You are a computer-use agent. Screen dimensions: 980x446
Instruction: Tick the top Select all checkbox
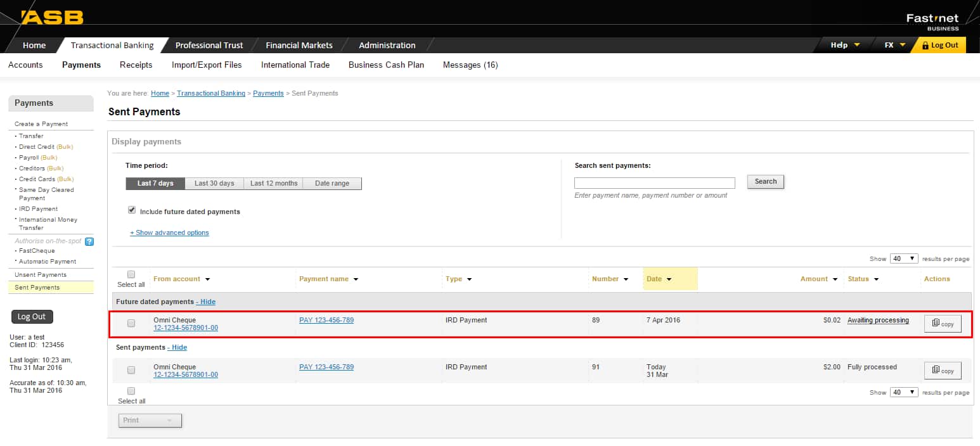[131, 274]
